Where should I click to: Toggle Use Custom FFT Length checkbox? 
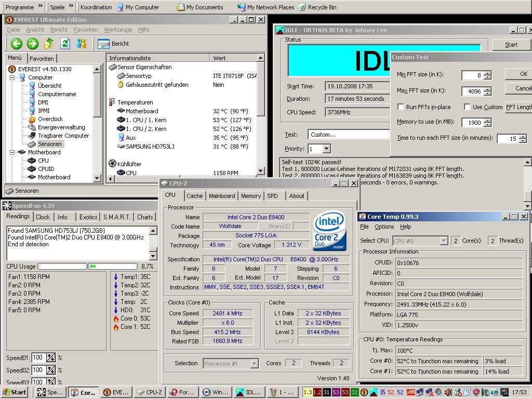tap(467, 107)
